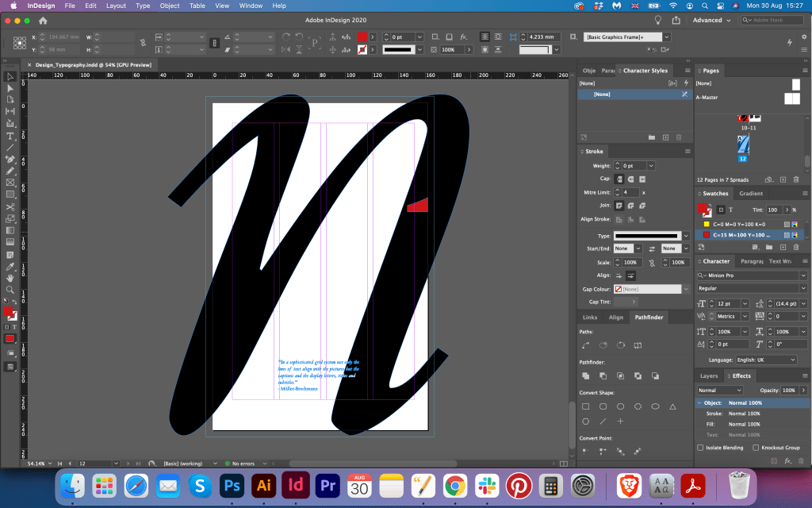812x508 pixels.
Task: Select the Direct Selection tool
Action: tap(10, 88)
